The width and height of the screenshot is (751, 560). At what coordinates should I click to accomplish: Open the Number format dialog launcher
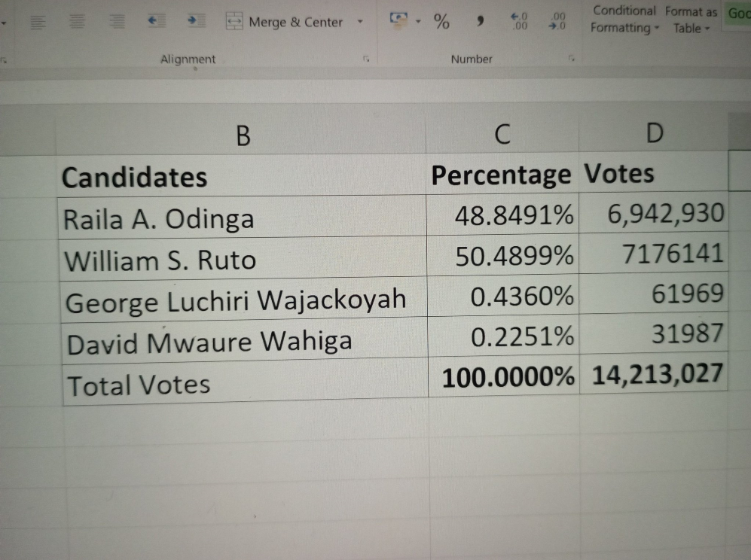click(572, 59)
